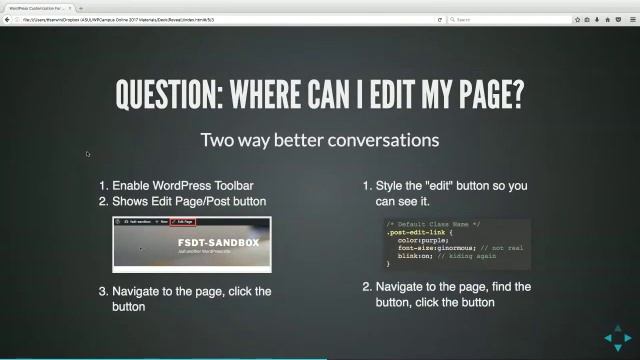
Task: Go back with the browser back arrow
Action: [7, 20]
